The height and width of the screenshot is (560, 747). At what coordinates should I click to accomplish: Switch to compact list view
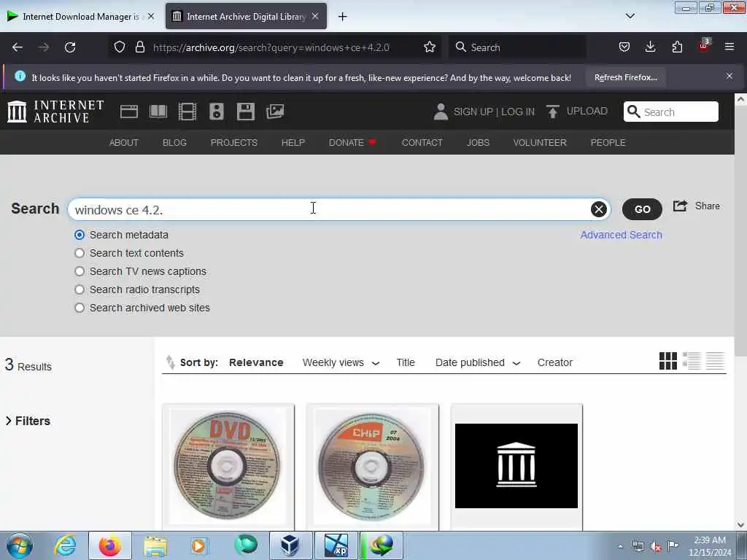(x=715, y=361)
